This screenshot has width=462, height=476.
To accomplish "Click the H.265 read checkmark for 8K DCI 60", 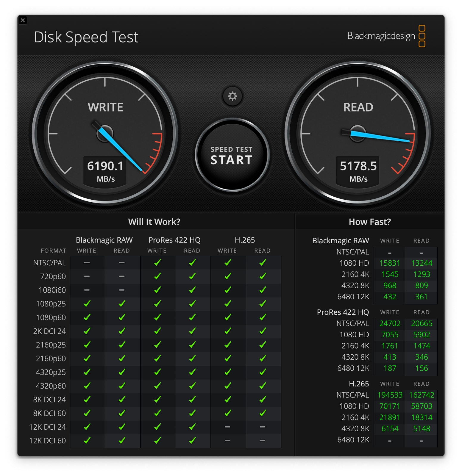I will click(x=263, y=413).
